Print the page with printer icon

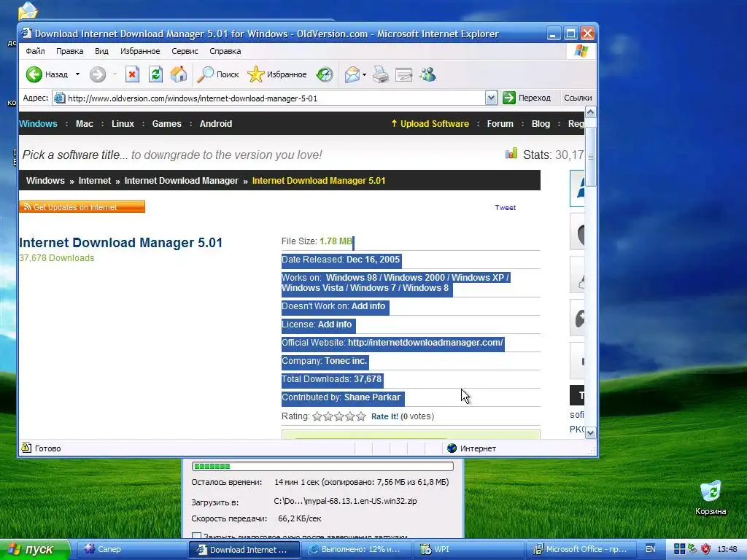click(x=381, y=74)
